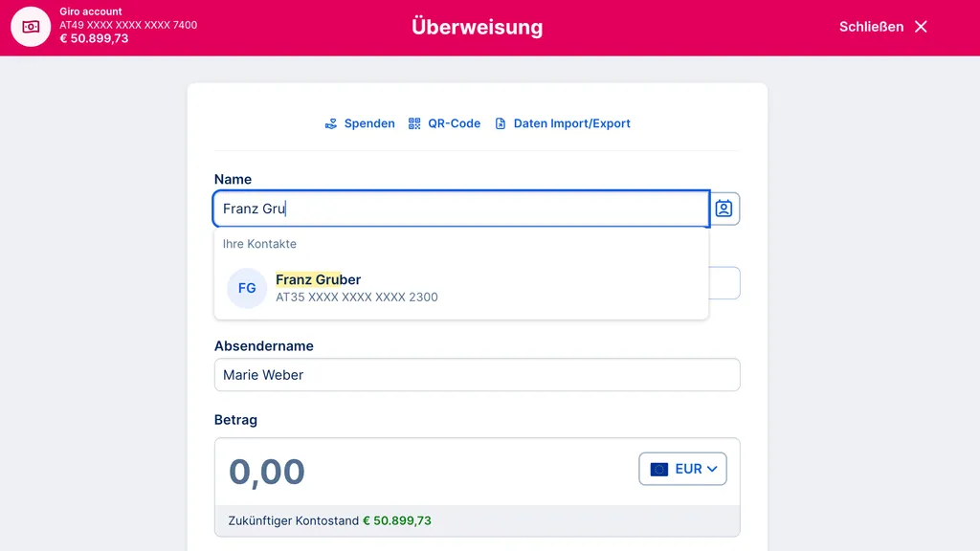The height and width of the screenshot is (551, 980).
Task: Open the QR-Code text link
Action: tap(455, 123)
